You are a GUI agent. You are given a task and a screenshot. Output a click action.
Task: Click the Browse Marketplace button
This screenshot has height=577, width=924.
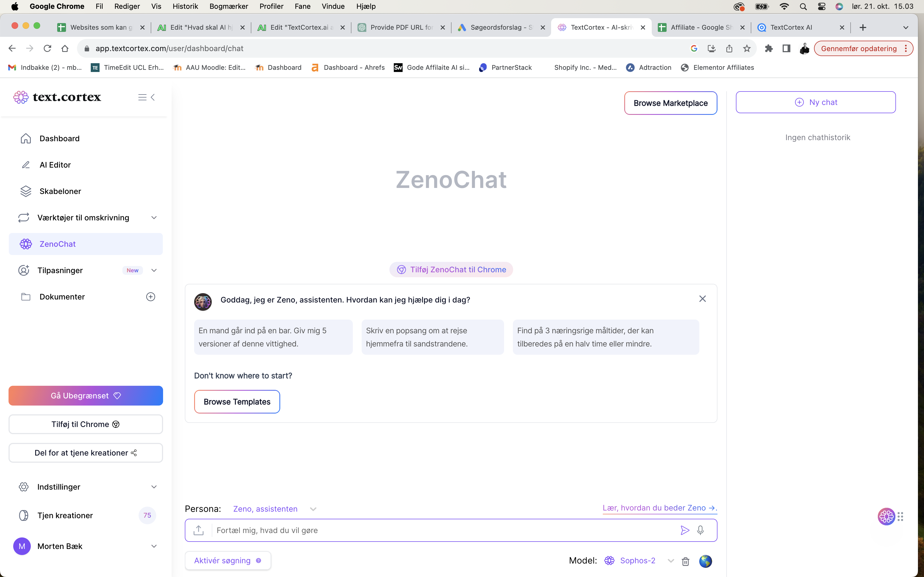[670, 103]
